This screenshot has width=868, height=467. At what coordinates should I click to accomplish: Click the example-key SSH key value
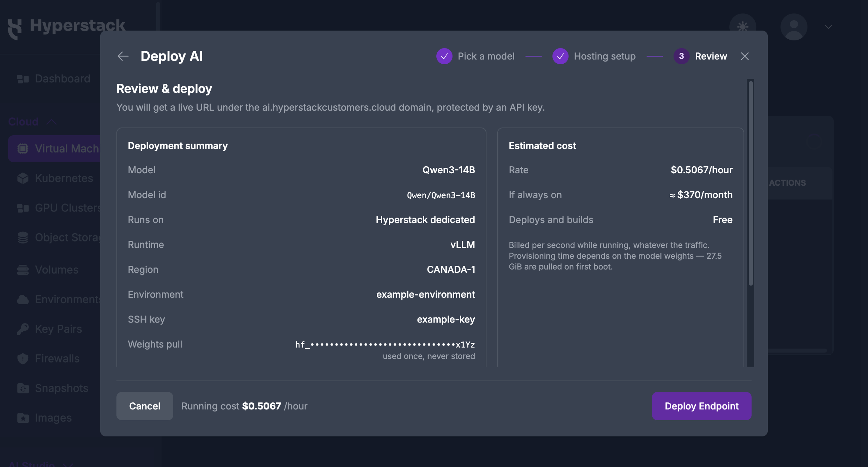coord(446,319)
